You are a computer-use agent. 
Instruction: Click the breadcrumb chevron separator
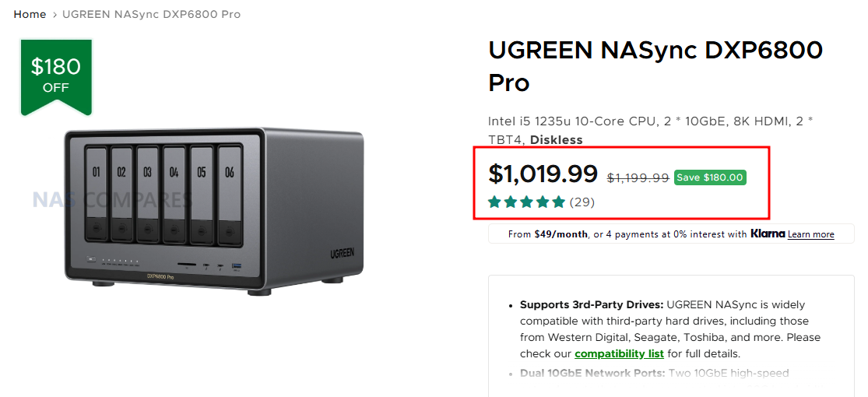[x=54, y=15]
